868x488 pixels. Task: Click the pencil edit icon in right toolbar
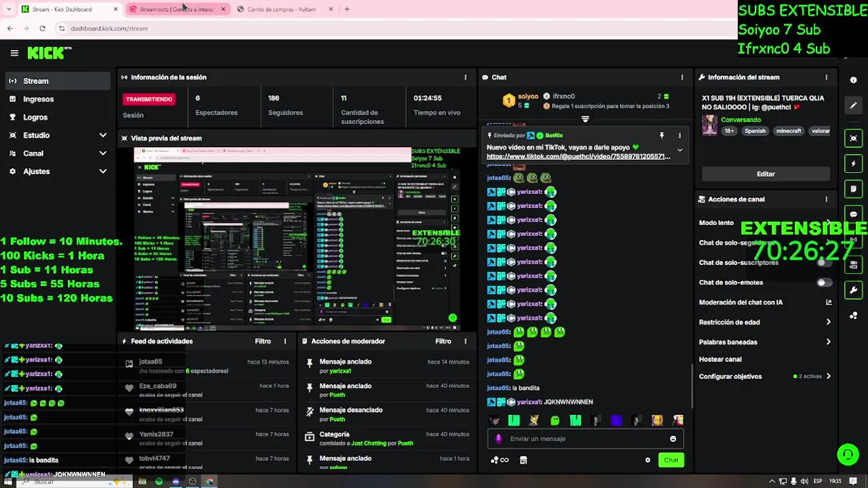pos(853,105)
